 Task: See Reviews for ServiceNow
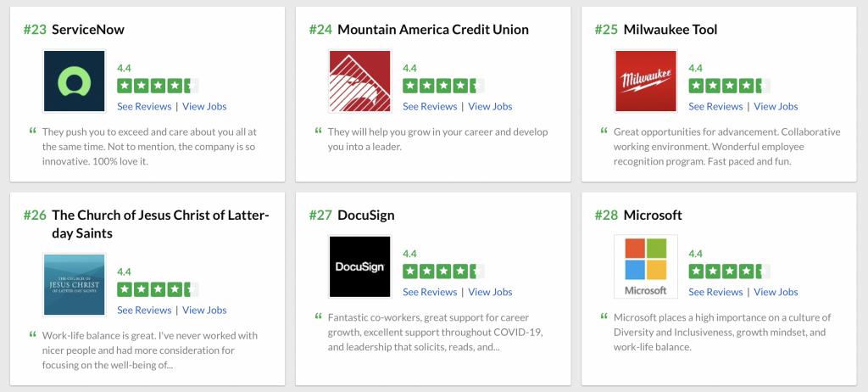click(144, 106)
